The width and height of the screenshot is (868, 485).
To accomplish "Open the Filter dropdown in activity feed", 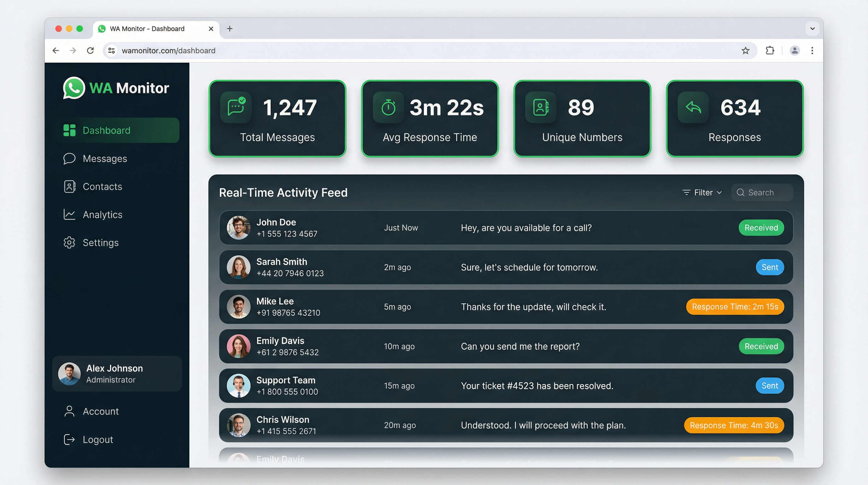I will 702,192.
